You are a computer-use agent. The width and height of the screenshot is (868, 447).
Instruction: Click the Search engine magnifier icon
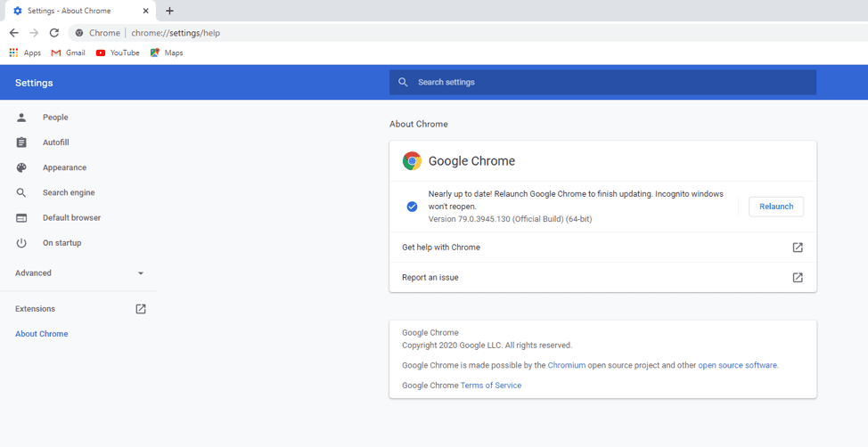coord(21,193)
